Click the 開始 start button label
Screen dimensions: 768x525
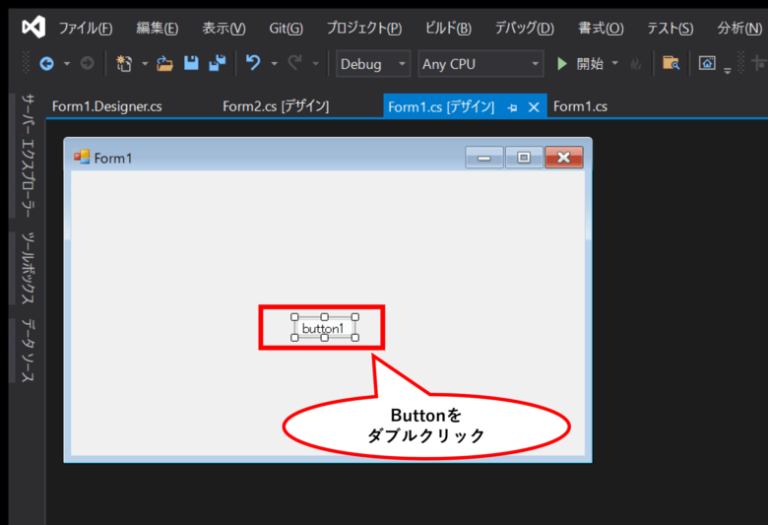pos(590,64)
